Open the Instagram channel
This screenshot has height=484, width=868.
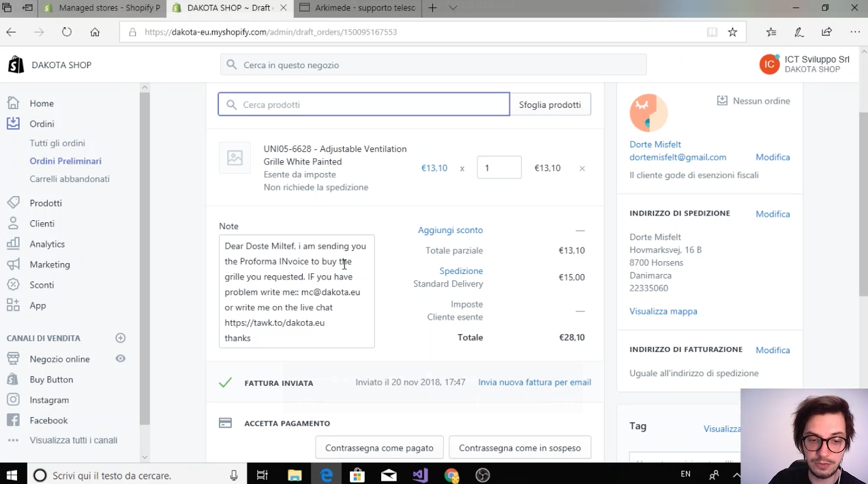tap(49, 400)
